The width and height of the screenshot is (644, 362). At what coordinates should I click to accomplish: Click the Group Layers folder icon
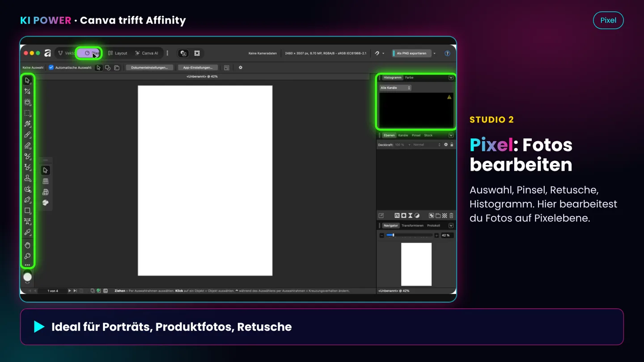tap(438, 215)
